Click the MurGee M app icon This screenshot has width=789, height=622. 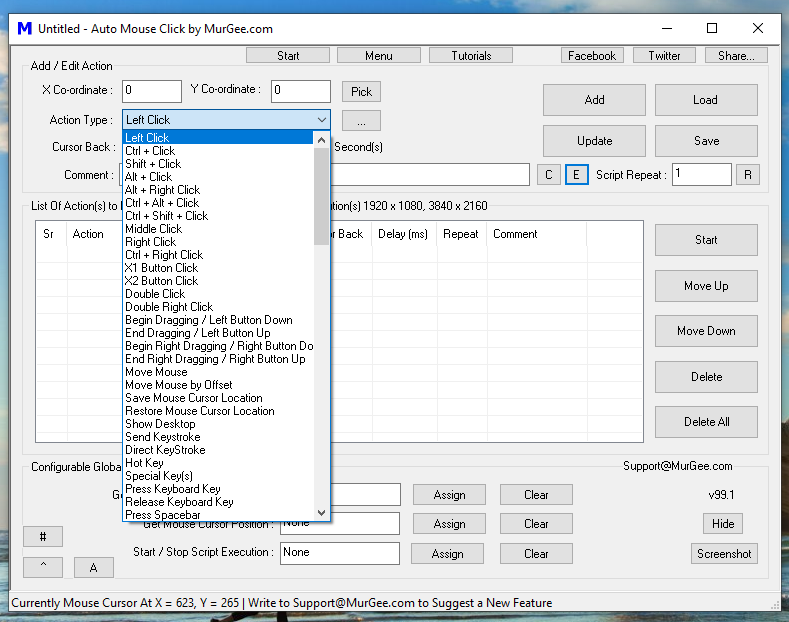25,29
